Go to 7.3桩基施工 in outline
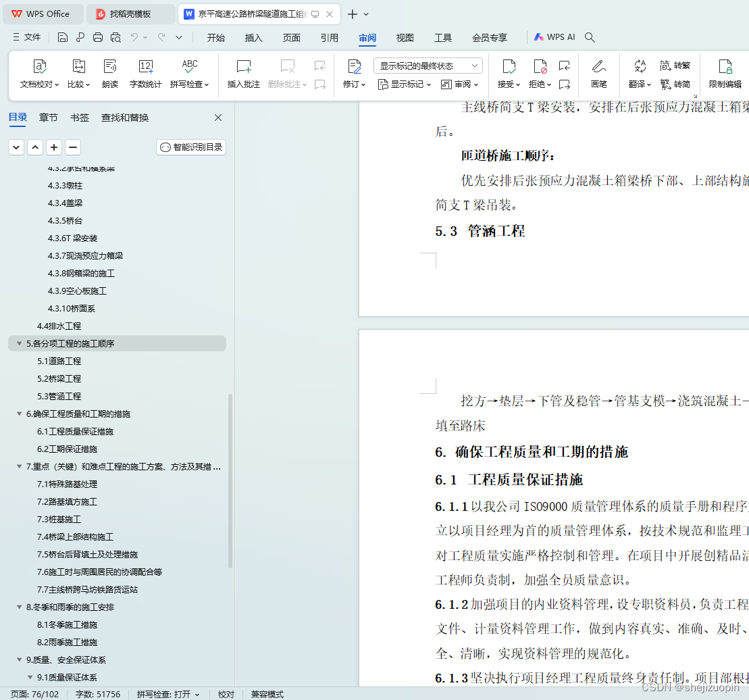The image size is (749, 700). coord(59,519)
